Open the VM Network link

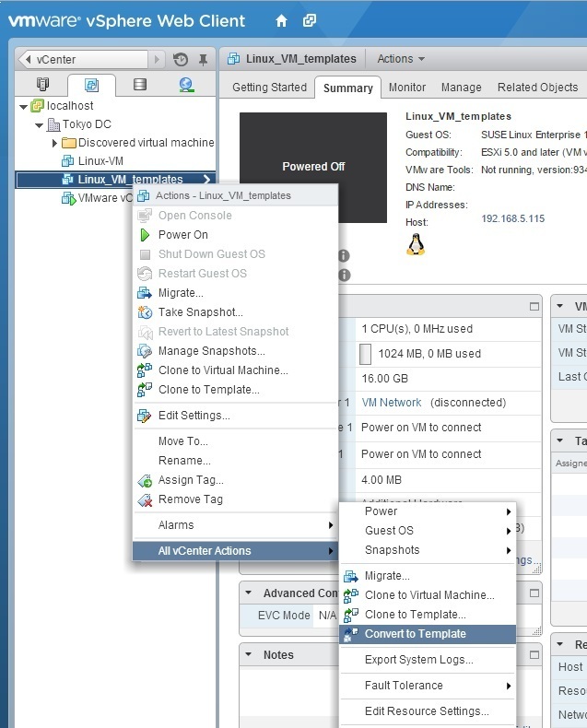pyautogui.click(x=391, y=403)
